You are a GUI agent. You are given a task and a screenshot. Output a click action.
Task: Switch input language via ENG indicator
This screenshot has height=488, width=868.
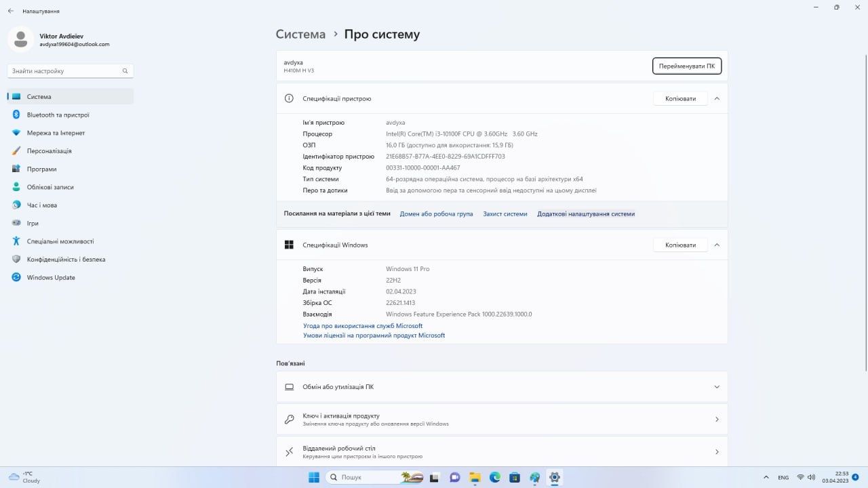[x=783, y=477]
